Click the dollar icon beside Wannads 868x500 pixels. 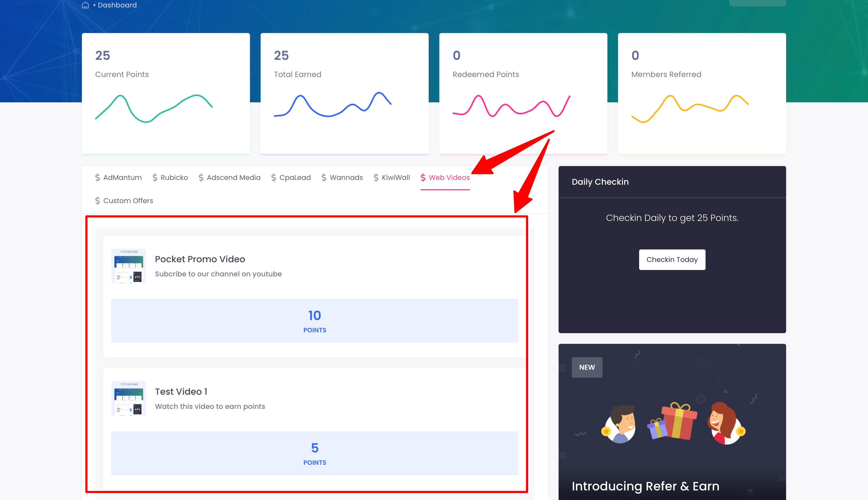pos(324,178)
